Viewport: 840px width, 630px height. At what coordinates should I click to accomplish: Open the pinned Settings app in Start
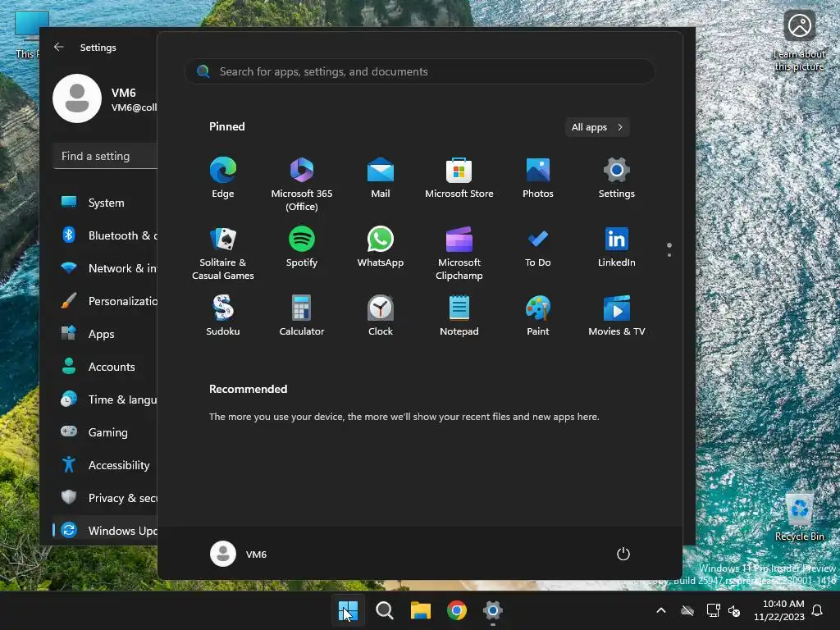(x=617, y=178)
